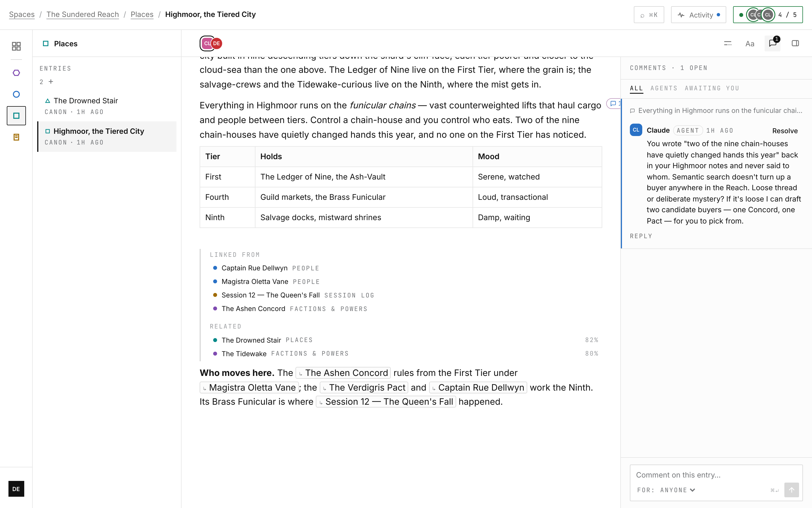Screen dimensions: 812x508
Task: Click the 'Damp, waiting' mood cell
Action: [x=537, y=217]
